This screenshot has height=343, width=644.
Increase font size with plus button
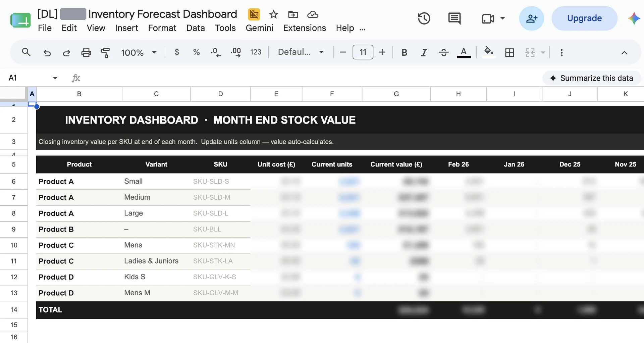(x=382, y=52)
